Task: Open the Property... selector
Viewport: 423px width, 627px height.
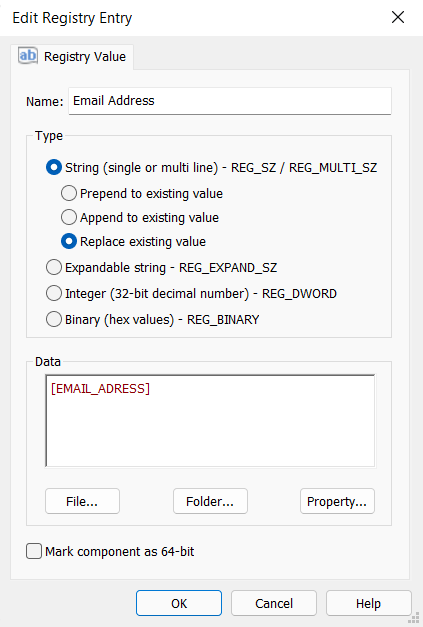Action: [337, 501]
